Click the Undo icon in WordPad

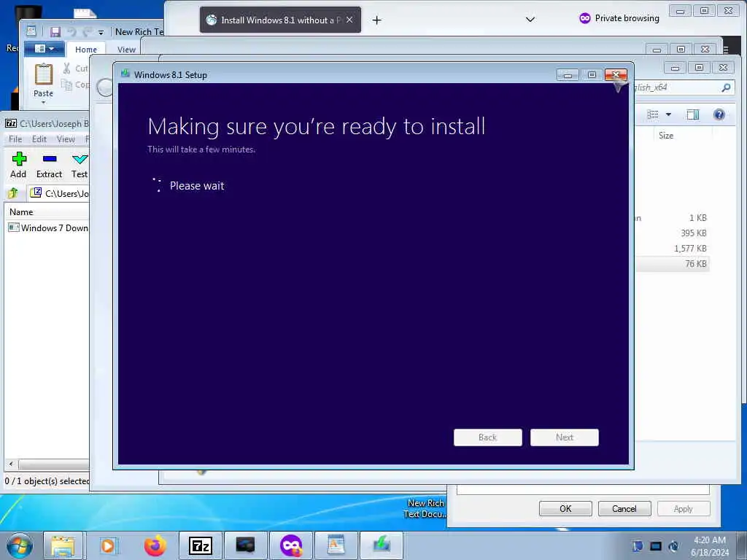click(x=71, y=32)
